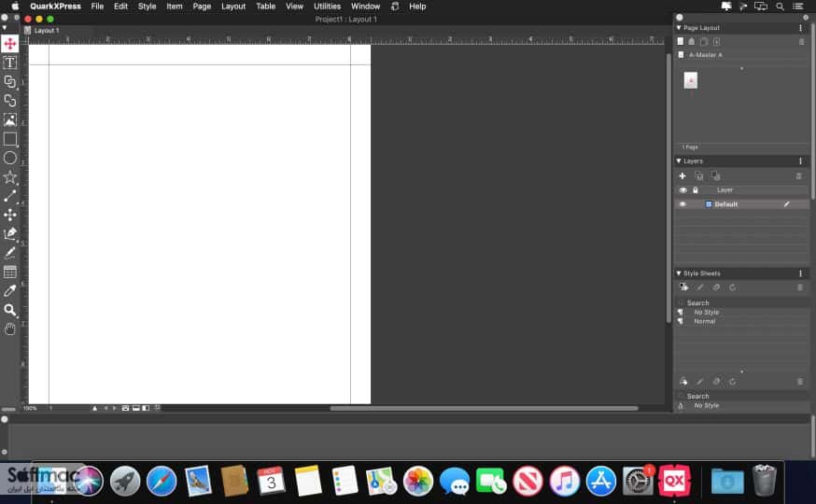Open QuarkXPress from the Dock
This screenshot has width=816, height=504.
(x=674, y=481)
